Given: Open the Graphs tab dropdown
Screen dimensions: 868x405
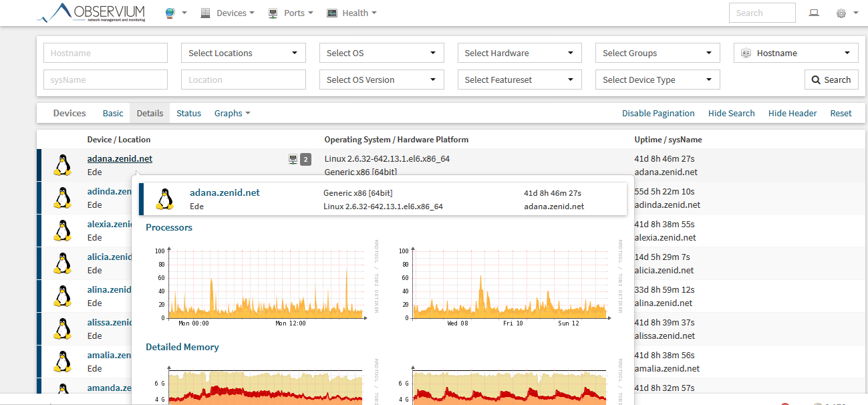Looking at the screenshot, I should pyautogui.click(x=233, y=113).
